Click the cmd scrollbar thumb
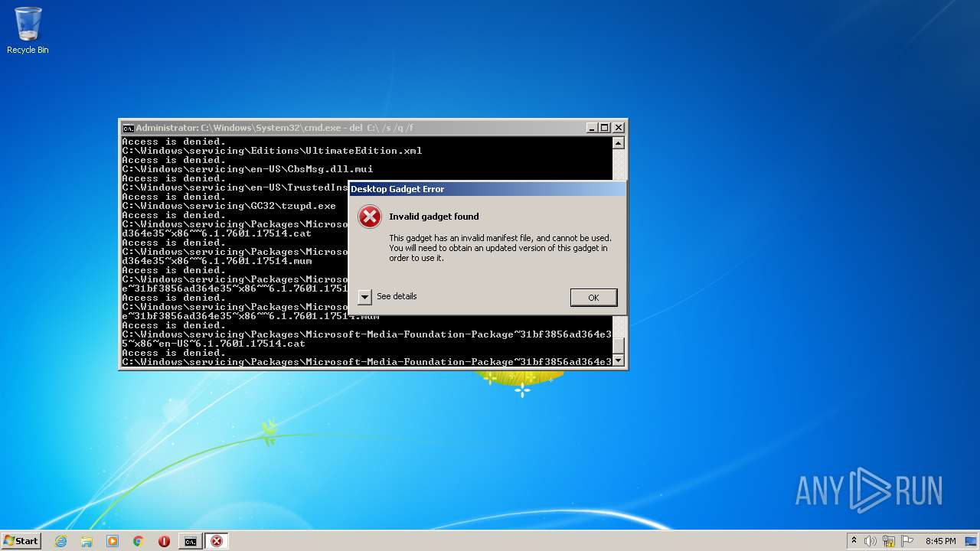Screen dimensions: 980x551 (619, 346)
